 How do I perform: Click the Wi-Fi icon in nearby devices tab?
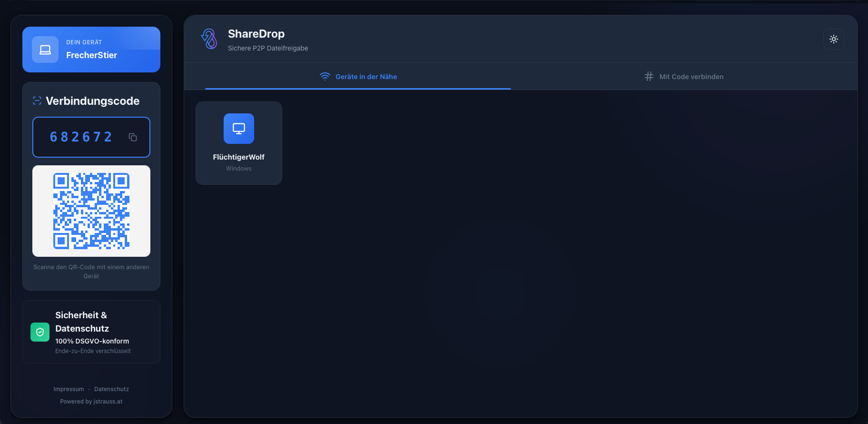(x=325, y=77)
